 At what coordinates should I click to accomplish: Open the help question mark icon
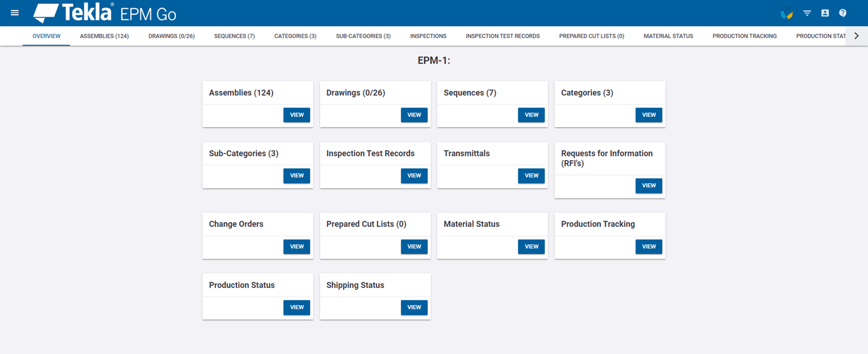click(x=843, y=13)
